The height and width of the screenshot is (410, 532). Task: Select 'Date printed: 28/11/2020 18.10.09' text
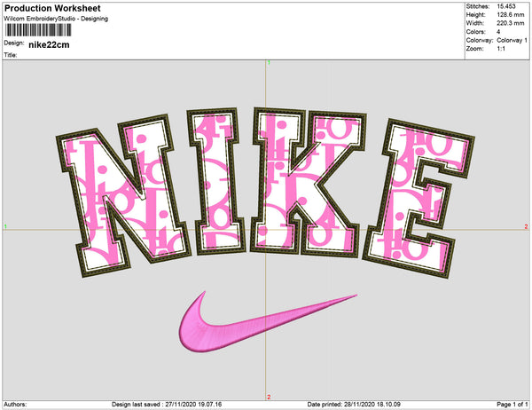click(x=354, y=404)
